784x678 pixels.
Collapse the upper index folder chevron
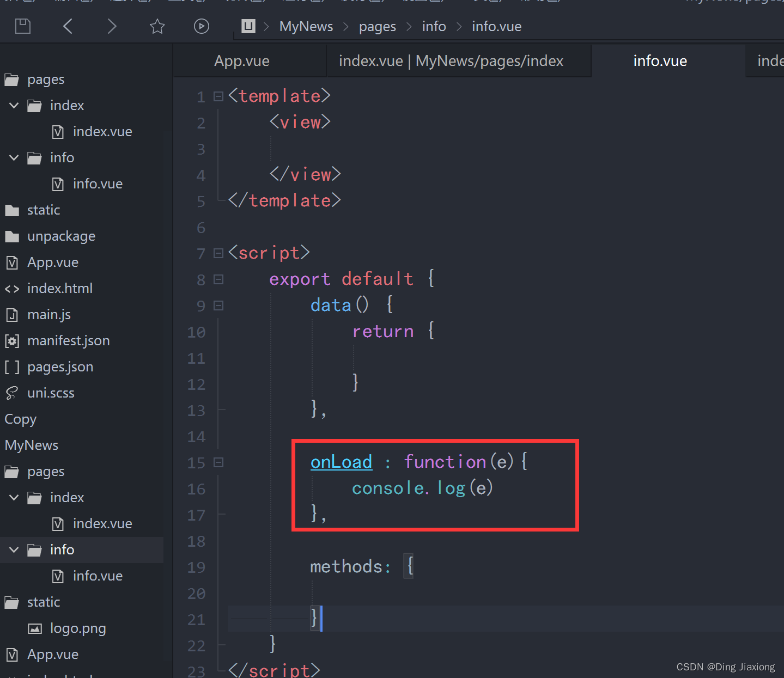14,106
